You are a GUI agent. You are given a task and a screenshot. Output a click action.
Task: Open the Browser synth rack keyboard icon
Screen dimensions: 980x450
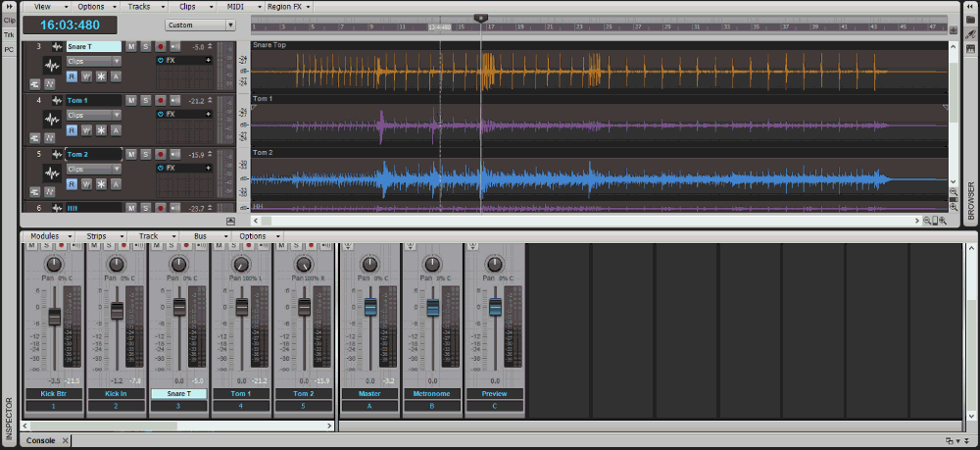pyautogui.click(x=970, y=49)
